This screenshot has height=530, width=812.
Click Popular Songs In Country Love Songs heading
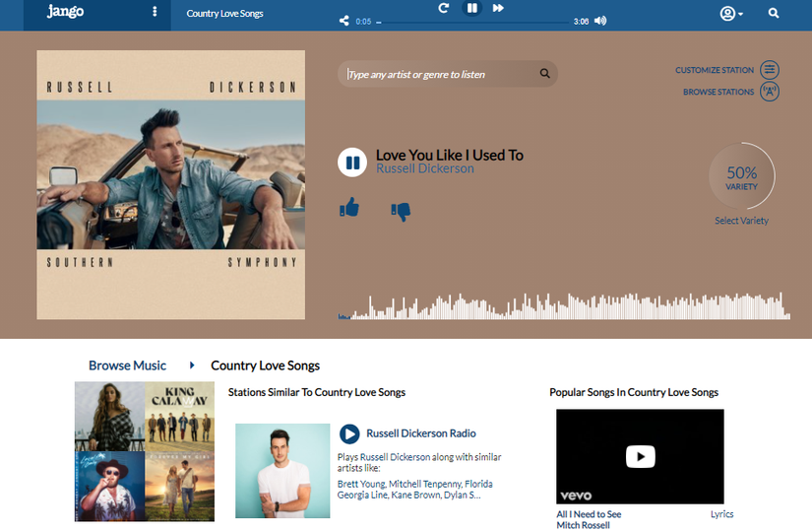(x=634, y=393)
